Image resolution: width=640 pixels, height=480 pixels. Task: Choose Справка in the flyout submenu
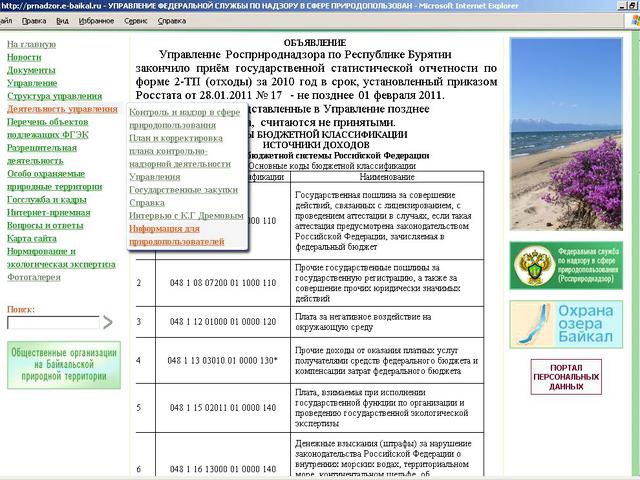pyautogui.click(x=147, y=202)
